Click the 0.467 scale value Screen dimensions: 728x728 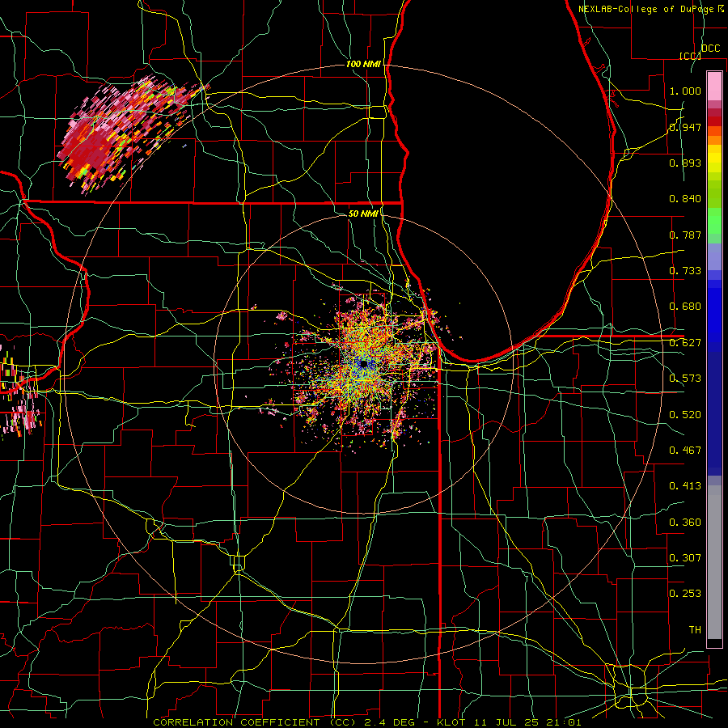pos(685,451)
